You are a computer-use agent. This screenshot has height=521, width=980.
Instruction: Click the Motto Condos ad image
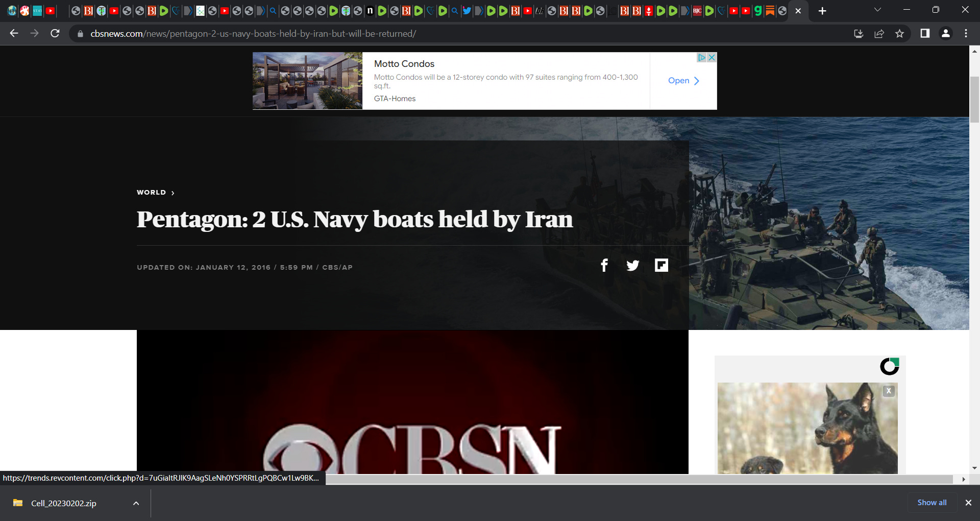(307, 81)
